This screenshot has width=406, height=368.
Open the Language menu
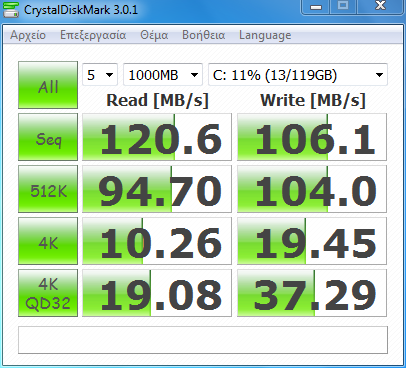click(x=265, y=35)
